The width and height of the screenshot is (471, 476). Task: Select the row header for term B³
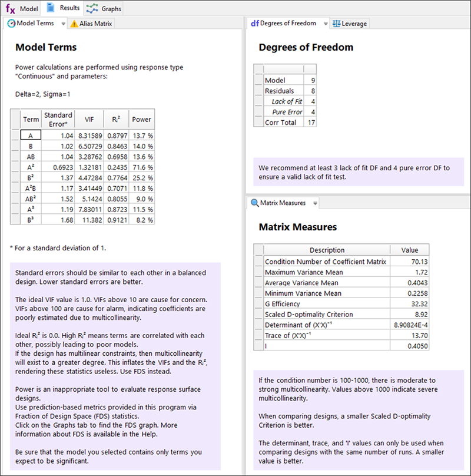tap(16, 220)
